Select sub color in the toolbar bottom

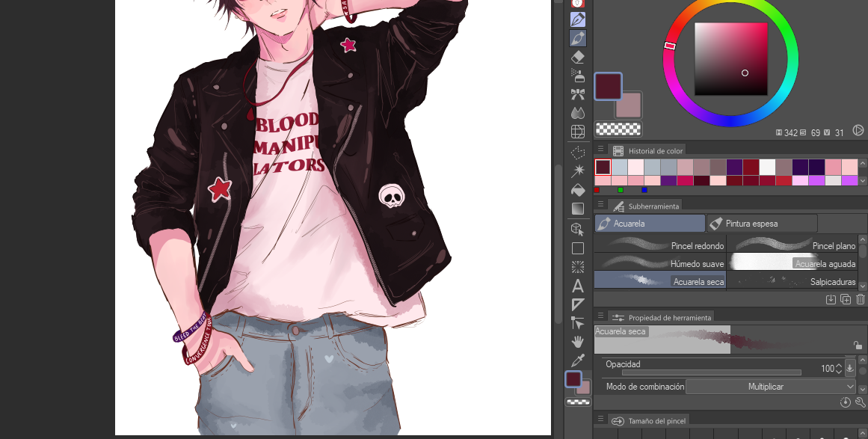[x=585, y=389]
